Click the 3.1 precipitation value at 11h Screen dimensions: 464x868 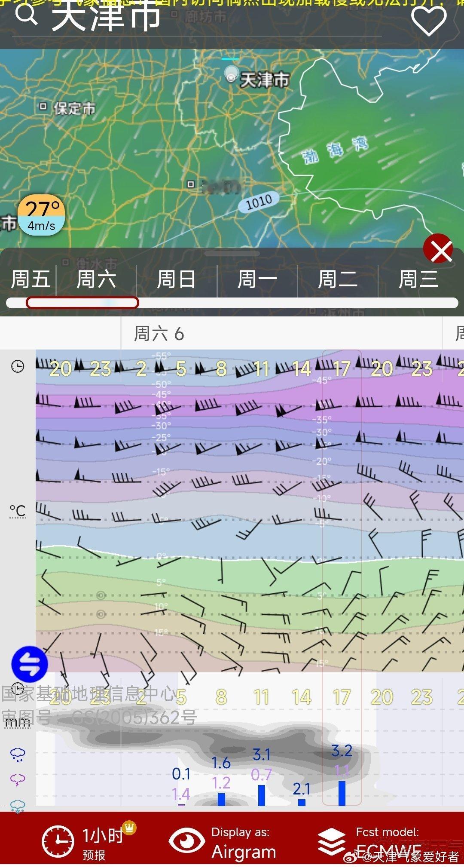[x=261, y=755]
